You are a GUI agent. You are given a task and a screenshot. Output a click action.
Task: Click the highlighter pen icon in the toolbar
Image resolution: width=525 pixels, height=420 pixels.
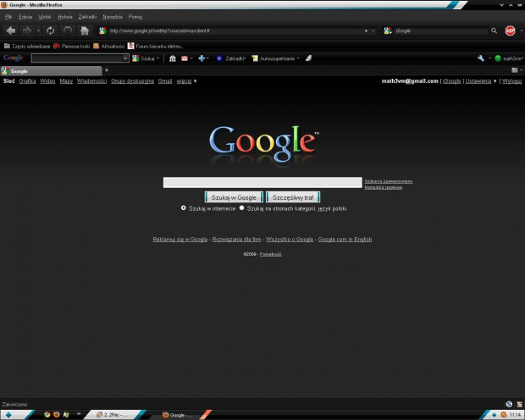coord(308,58)
